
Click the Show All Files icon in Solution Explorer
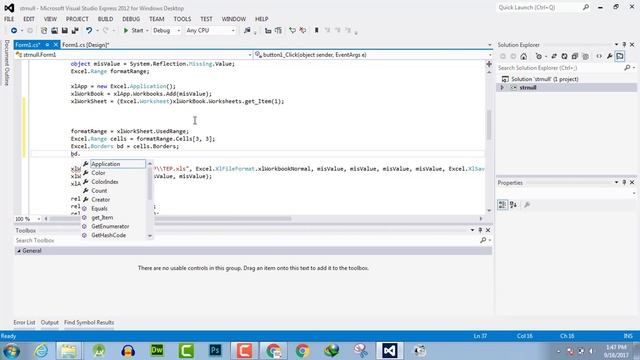click(x=585, y=56)
